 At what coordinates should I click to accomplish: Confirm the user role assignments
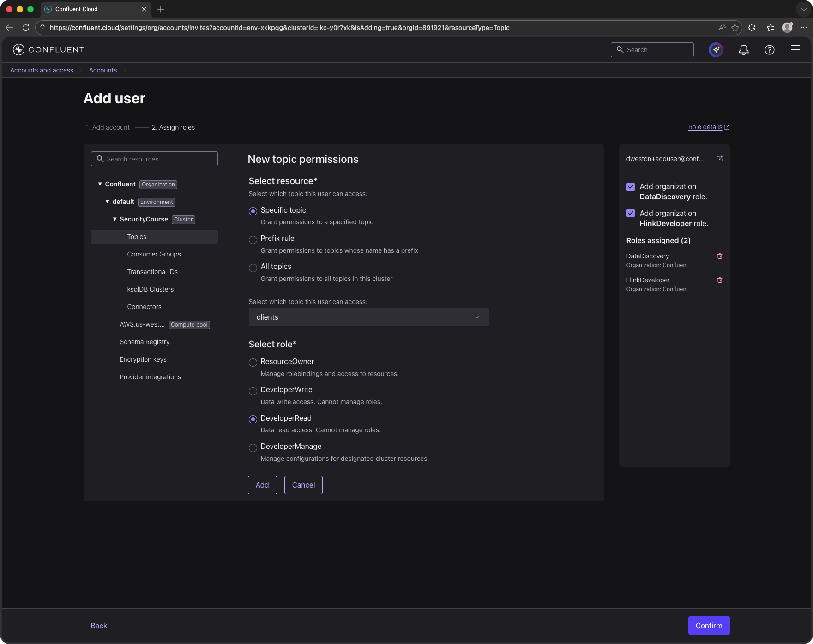(709, 626)
